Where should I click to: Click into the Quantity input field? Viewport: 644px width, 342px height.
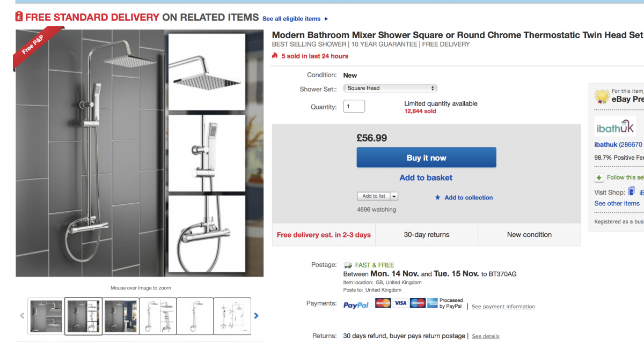pyautogui.click(x=354, y=107)
